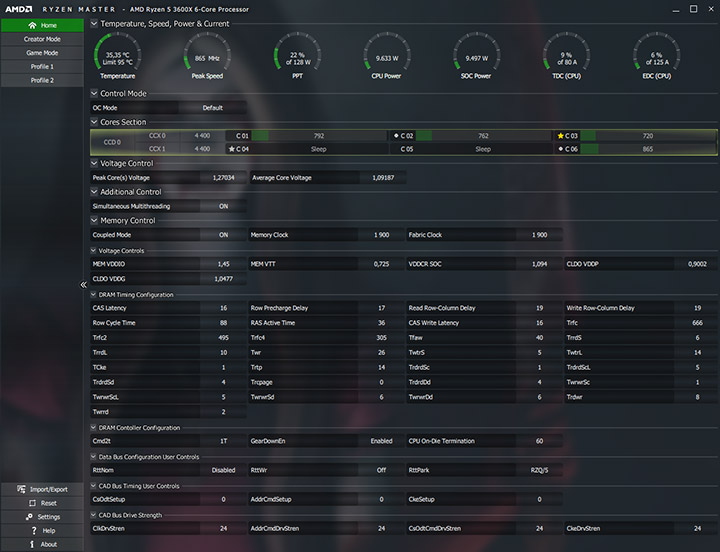This screenshot has height=552, width=720.
Task: Collapse DRAM Timing Configuration
Action: (93, 295)
